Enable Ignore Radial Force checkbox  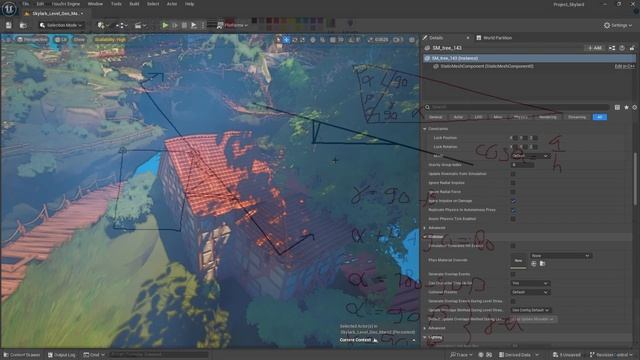pyautogui.click(x=513, y=192)
